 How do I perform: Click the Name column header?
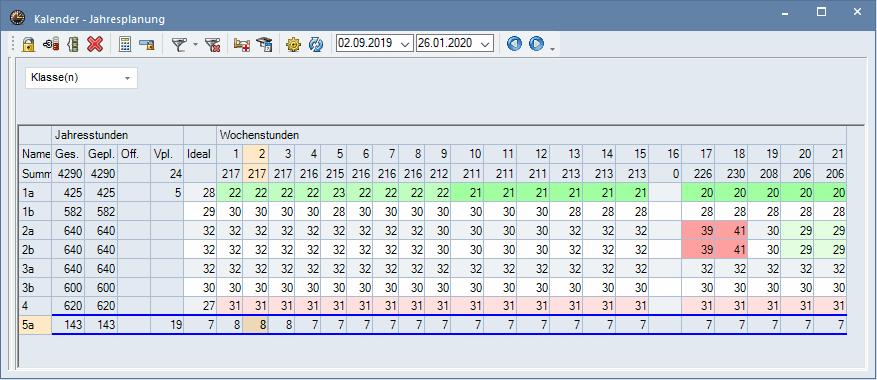click(x=35, y=153)
